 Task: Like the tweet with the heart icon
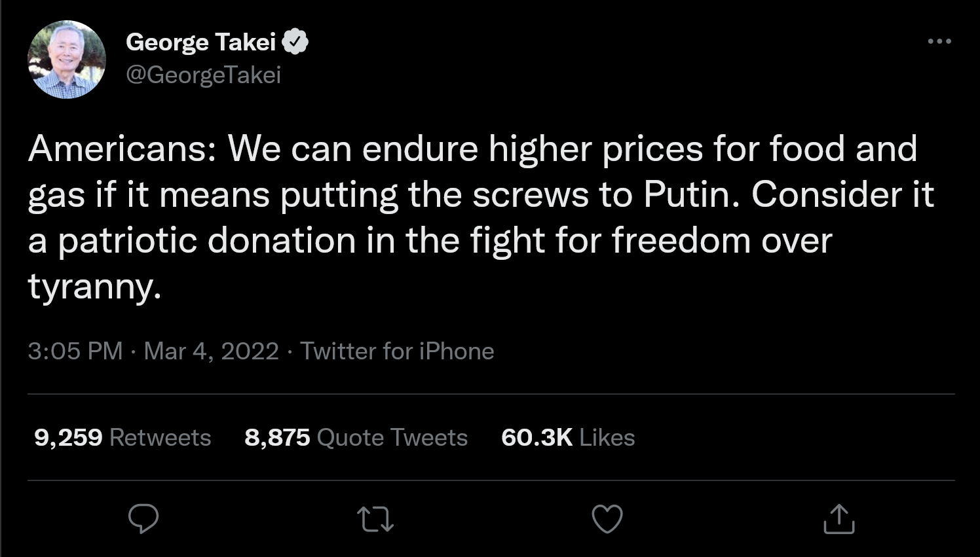(x=607, y=519)
